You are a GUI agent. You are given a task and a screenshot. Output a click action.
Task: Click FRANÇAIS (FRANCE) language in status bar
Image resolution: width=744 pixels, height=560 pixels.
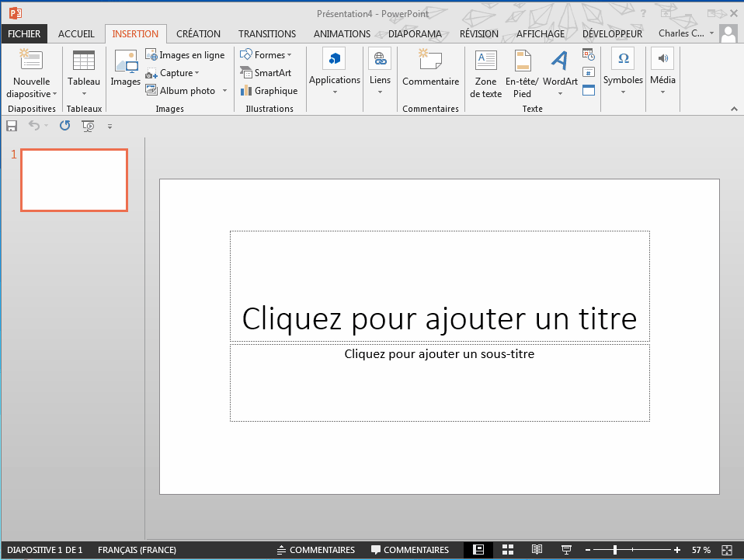[x=137, y=550]
